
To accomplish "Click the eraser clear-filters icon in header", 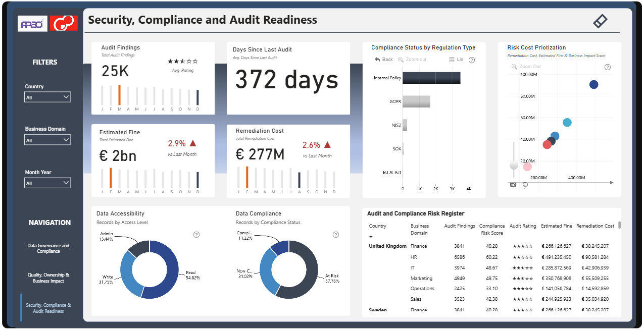I will coord(600,21).
